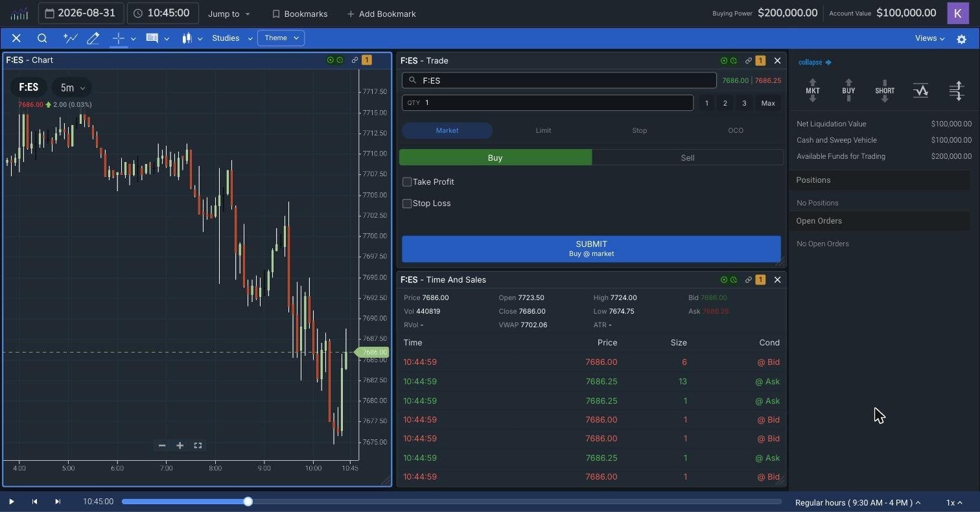The image size is (980, 512).
Task: Click the annotation comment tool icon
Action: 152,38
